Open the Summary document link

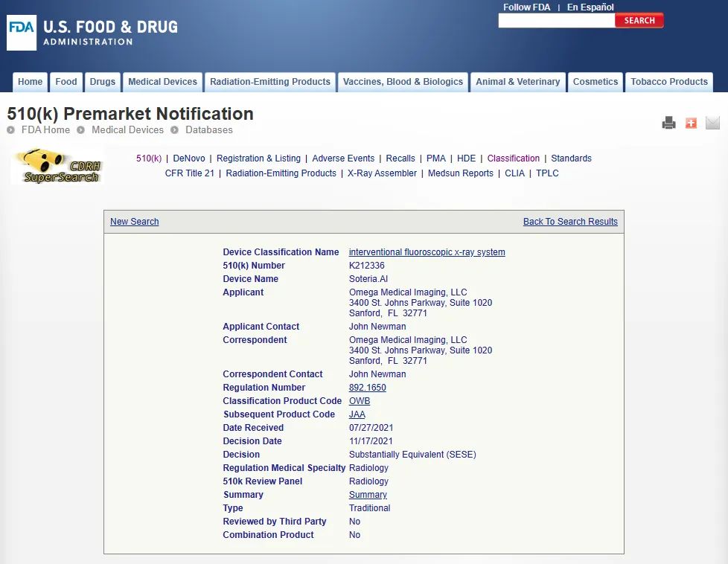click(x=368, y=495)
